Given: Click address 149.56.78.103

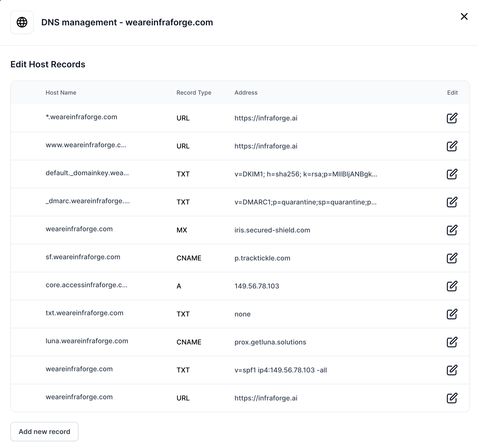Looking at the screenshot, I should point(257,286).
